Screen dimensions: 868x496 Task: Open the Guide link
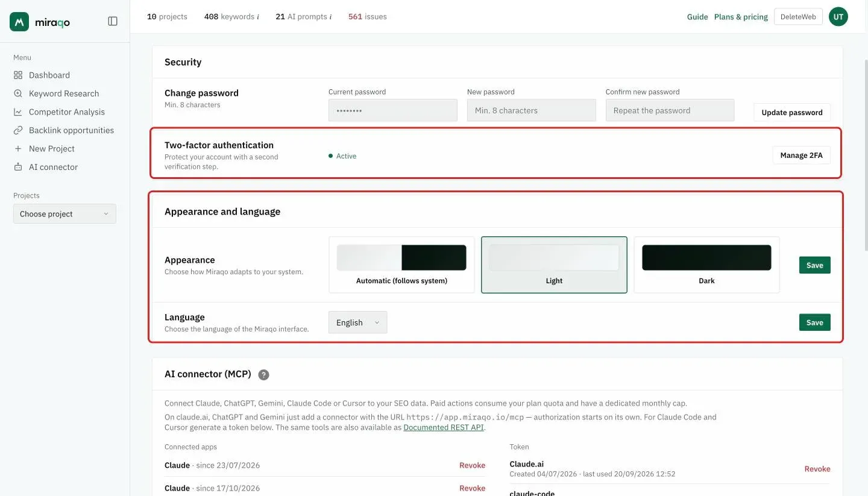[697, 17]
